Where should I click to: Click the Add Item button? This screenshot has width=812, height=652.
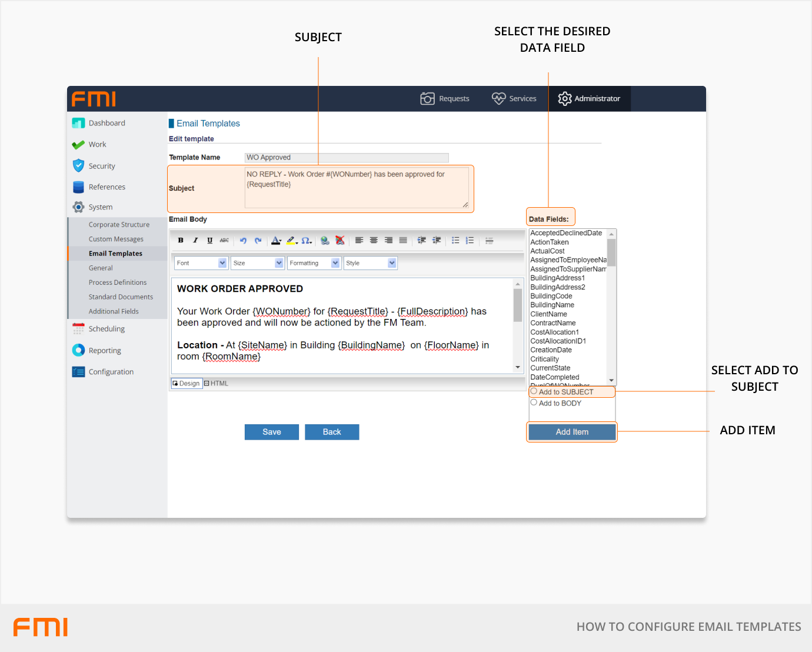(x=571, y=432)
